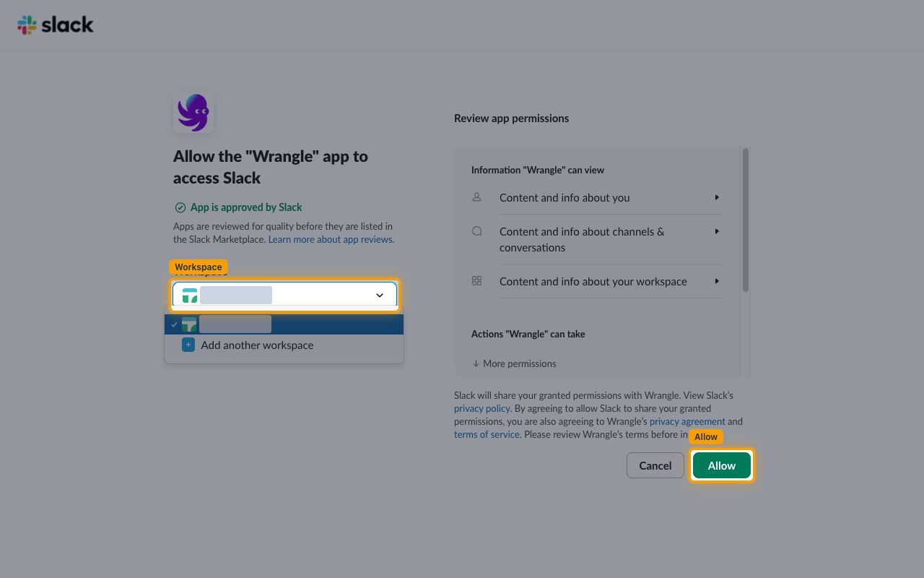Expand 'Content and info about channels & conversations' arrow
The image size is (924, 578).
pos(717,231)
